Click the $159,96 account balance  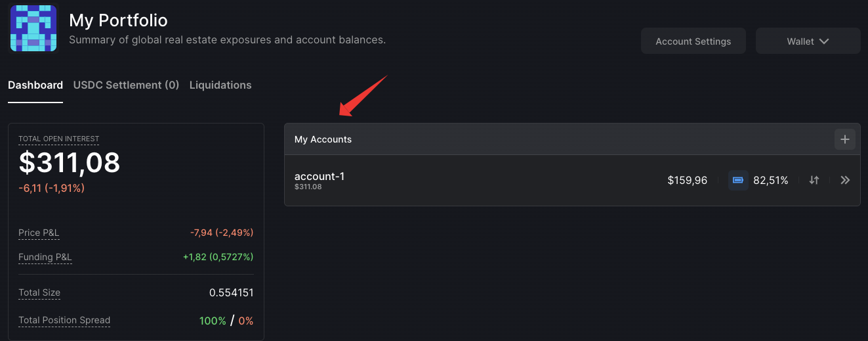click(688, 180)
